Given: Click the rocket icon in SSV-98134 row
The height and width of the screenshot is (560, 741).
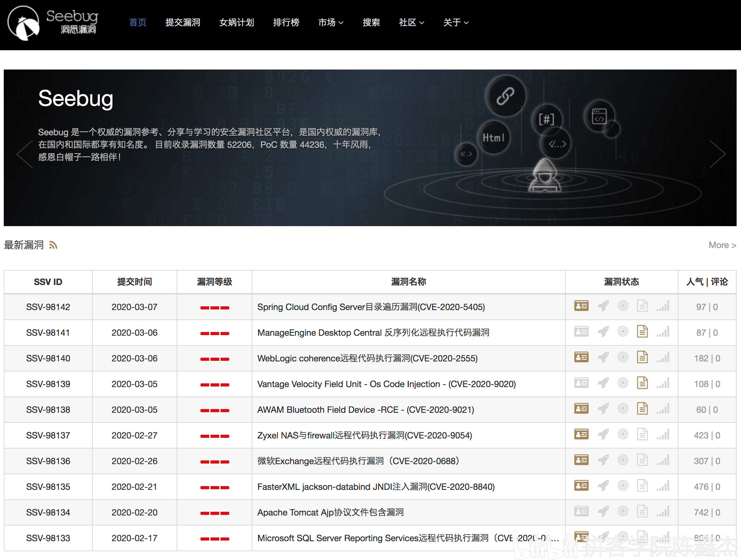Looking at the screenshot, I should [x=603, y=511].
